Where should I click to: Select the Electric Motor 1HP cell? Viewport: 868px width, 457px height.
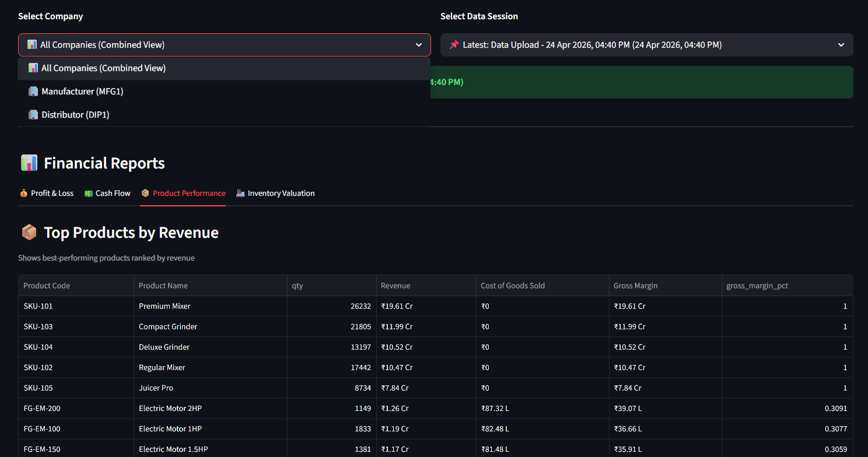point(211,428)
